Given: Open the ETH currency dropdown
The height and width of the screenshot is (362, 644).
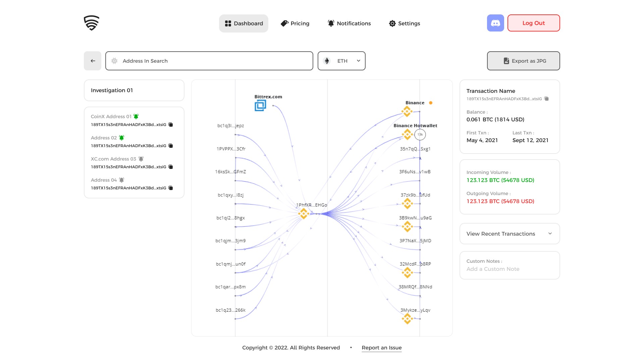Looking at the screenshot, I should tap(341, 61).
